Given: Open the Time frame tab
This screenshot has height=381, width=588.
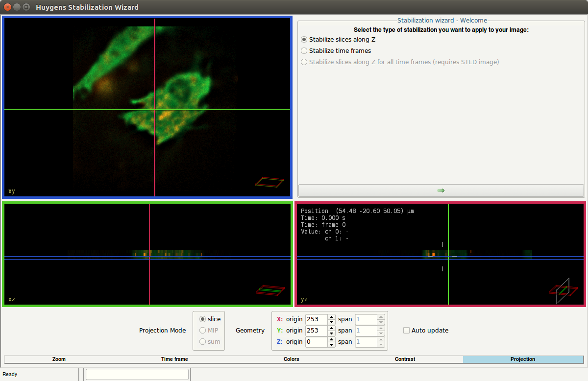Looking at the screenshot, I should click(174, 359).
